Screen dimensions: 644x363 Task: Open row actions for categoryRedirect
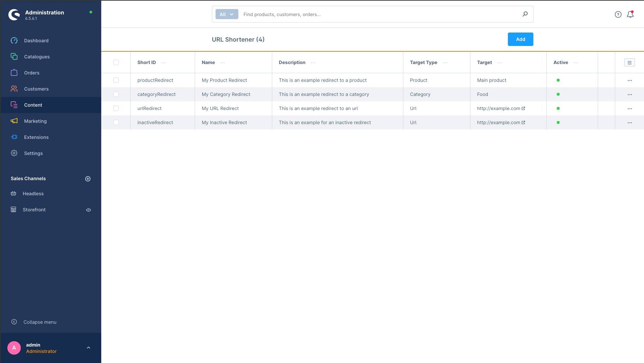pyautogui.click(x=630, y=95)
